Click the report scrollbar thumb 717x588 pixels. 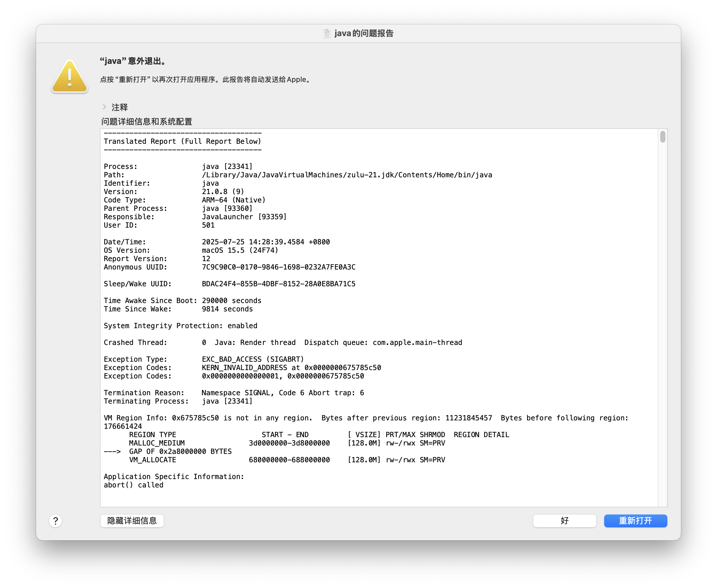pyautogui.click(x=663, y=137)
